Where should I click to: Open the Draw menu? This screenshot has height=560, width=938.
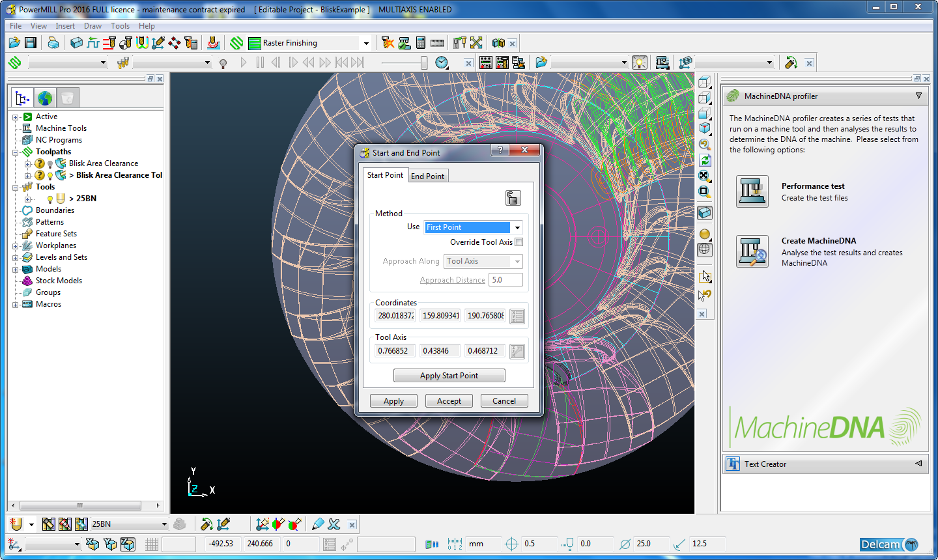[92, 26]
